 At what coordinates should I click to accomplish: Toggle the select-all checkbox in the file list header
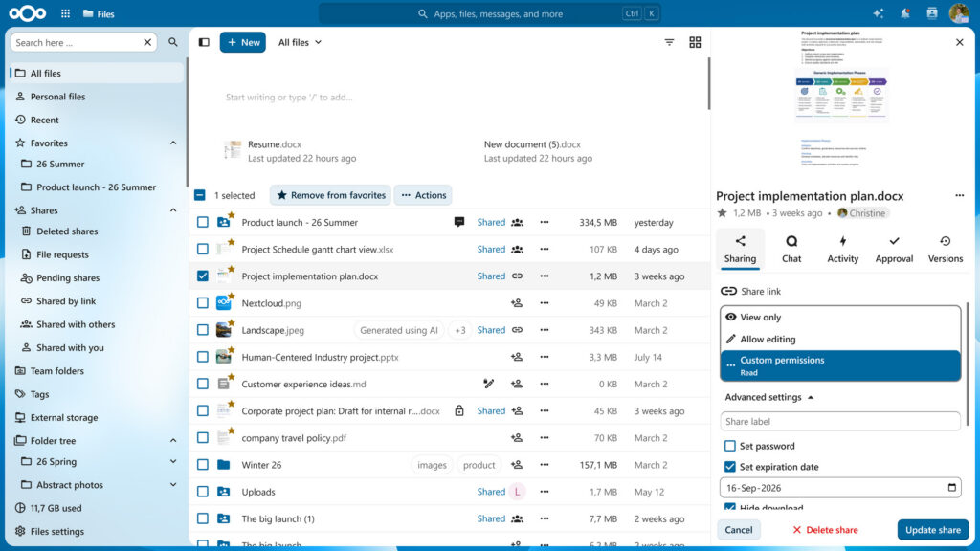coord(200,195)
